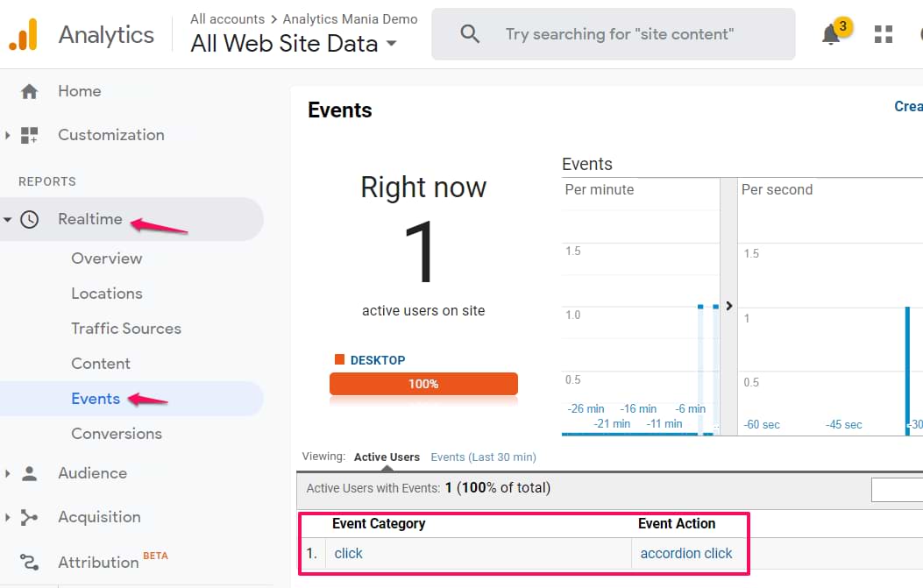The image size is (923, 588).
Task: Open the notifications bell icon
Action: (831, 34)
